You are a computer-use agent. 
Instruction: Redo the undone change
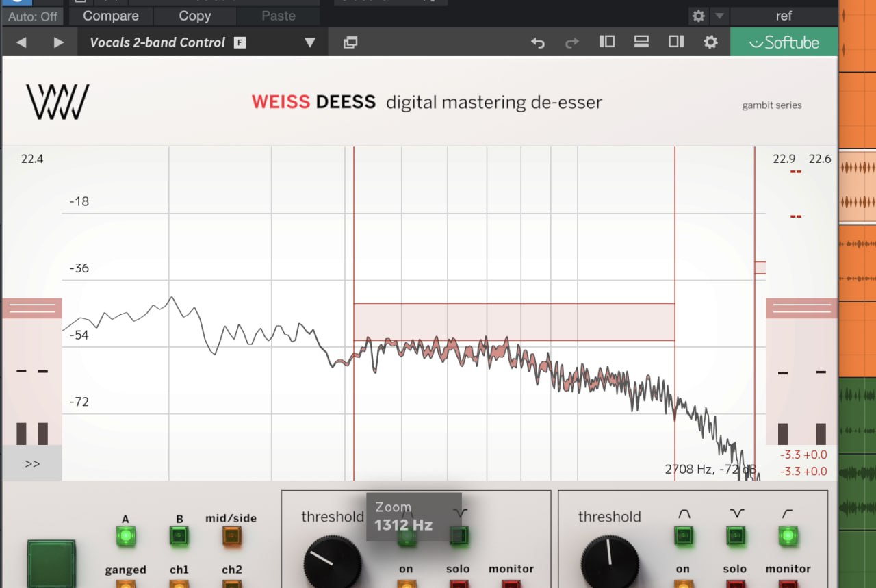(x=572, y=42)
